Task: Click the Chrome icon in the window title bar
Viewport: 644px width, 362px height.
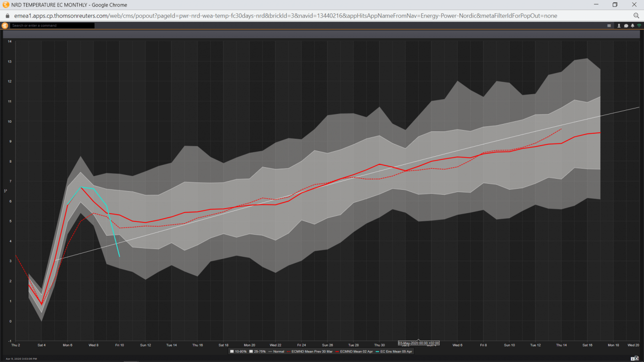Action: (6, 5)
